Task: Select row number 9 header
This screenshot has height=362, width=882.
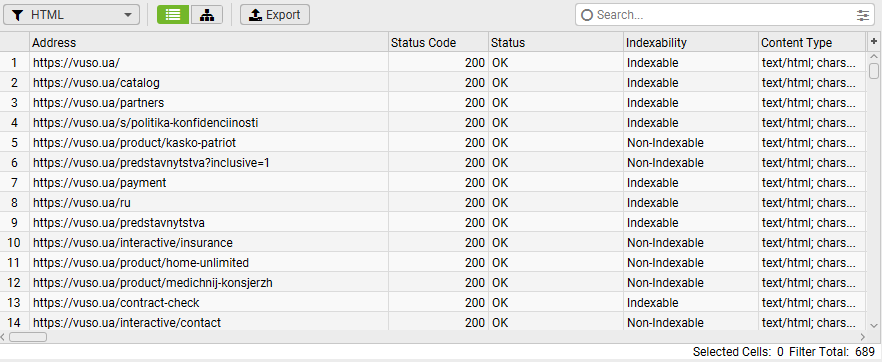Action: 15,223
